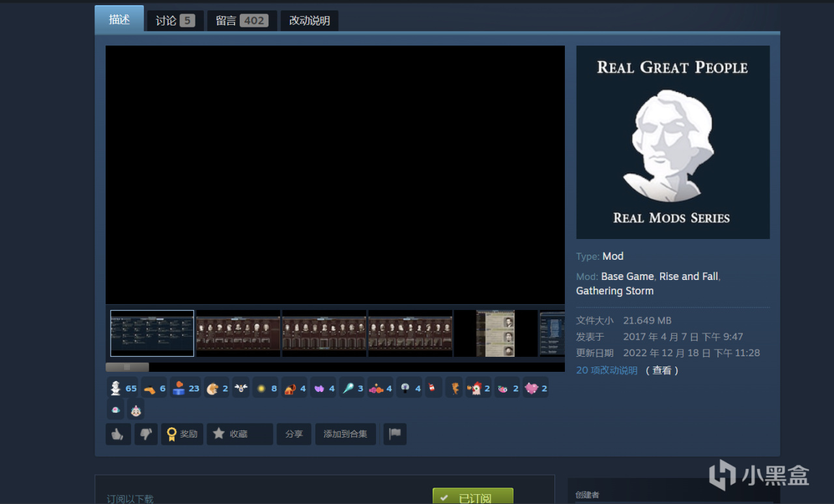Click 添加到合集 add to collection
The width and height of the screenshot is (834, 504).
(x=345, y=434)
